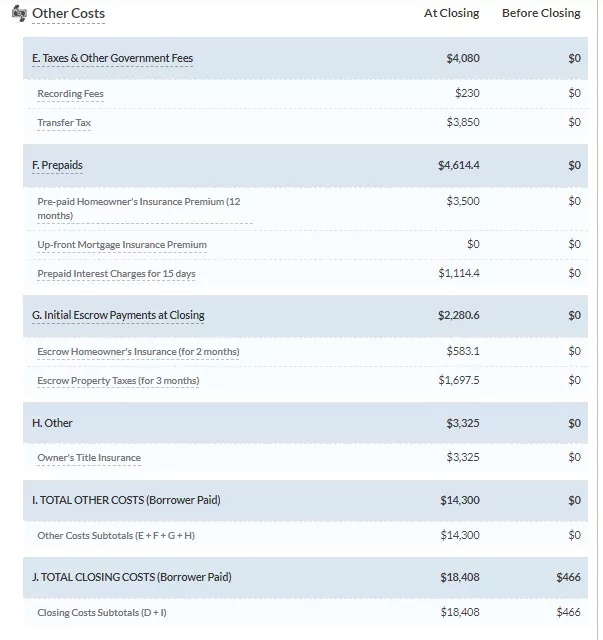Viewport: 603px width, 640px height.
Task: Open the F. Prepaids section label
Action: coord(57,165)
